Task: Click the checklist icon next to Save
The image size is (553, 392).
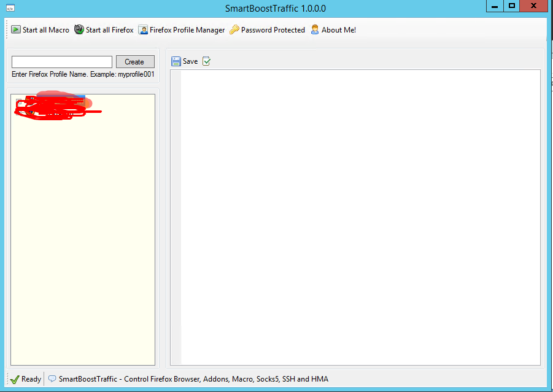Action: coord(207,61)
